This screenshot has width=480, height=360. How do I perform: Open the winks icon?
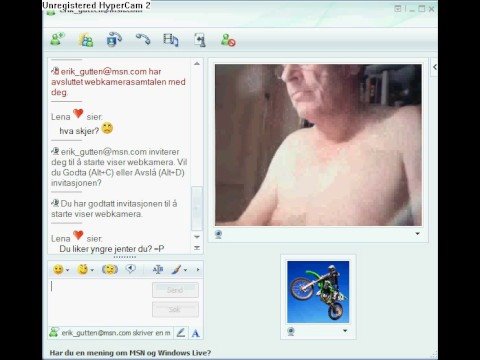point(82,269)
